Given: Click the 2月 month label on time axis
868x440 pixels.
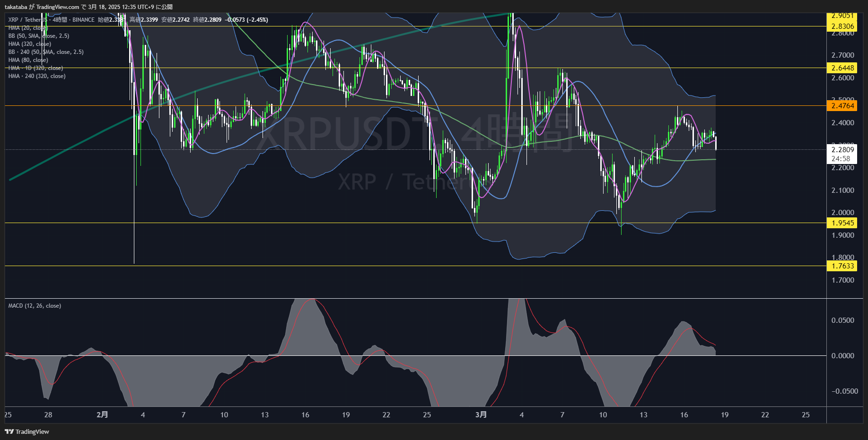Looking at the screenshot, I should click(x=102, y=415).
